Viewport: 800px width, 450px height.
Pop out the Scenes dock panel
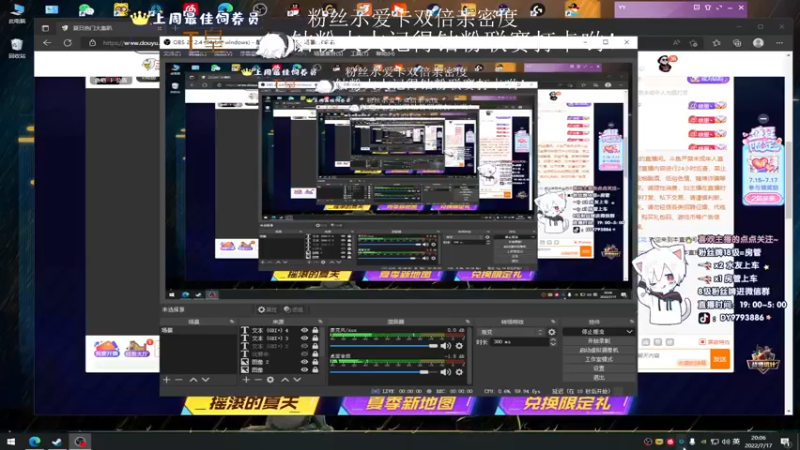point(232,322)
